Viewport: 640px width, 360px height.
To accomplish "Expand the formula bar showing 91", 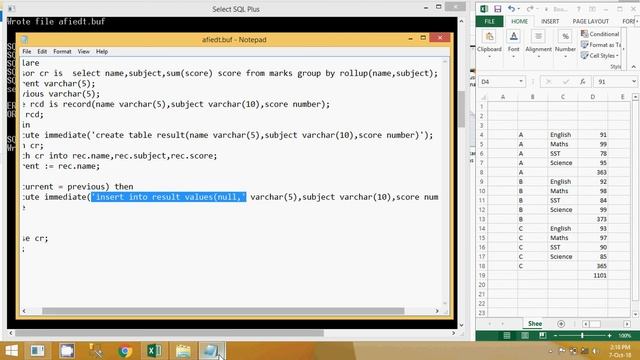I will (633, 82).
